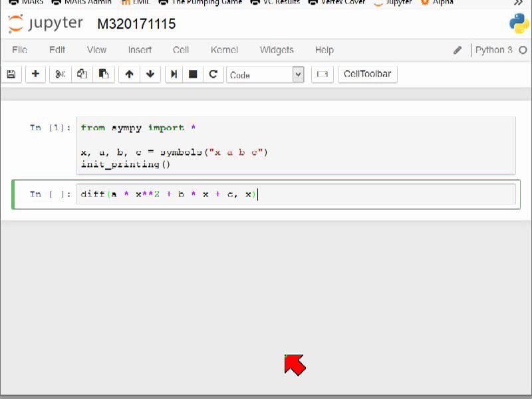Move the selected cell down
The image size is (532, 399).
tap(150, 74)
